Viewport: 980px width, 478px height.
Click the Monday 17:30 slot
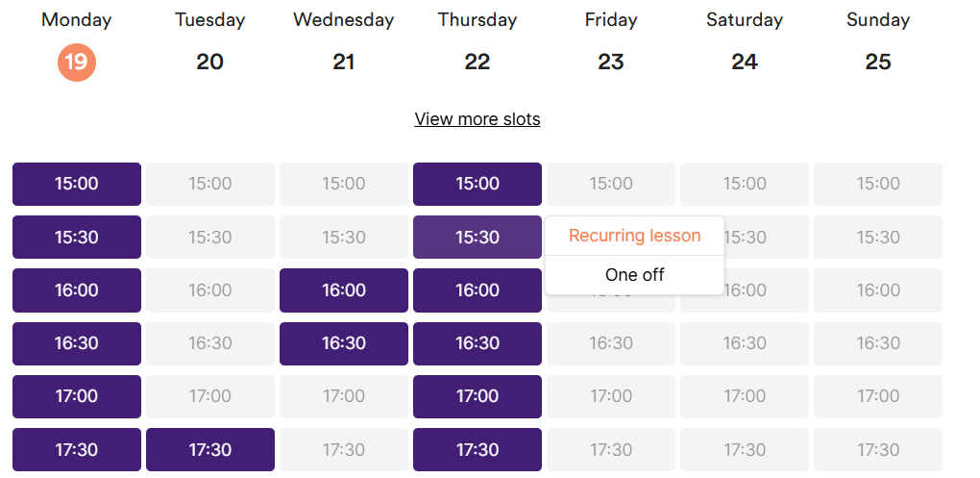click(77, 449)
